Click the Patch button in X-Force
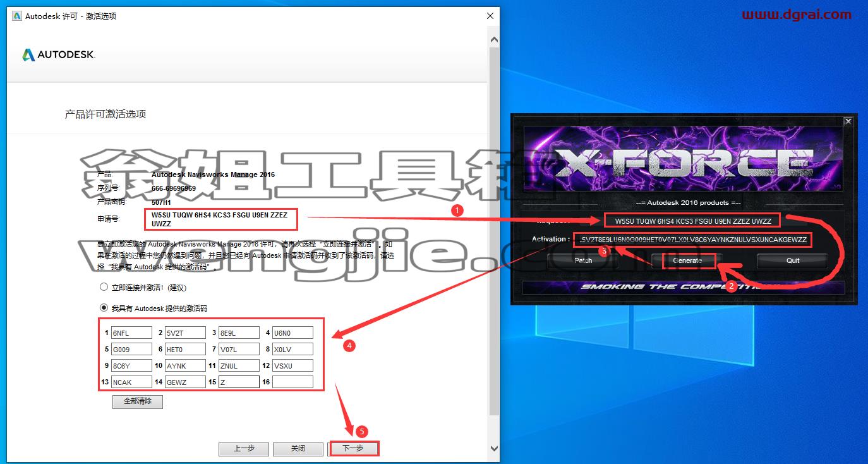 583,260
